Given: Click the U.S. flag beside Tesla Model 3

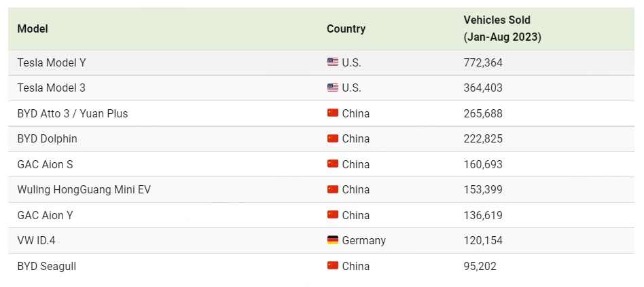Looking at the screenshot, I should 333,88.
